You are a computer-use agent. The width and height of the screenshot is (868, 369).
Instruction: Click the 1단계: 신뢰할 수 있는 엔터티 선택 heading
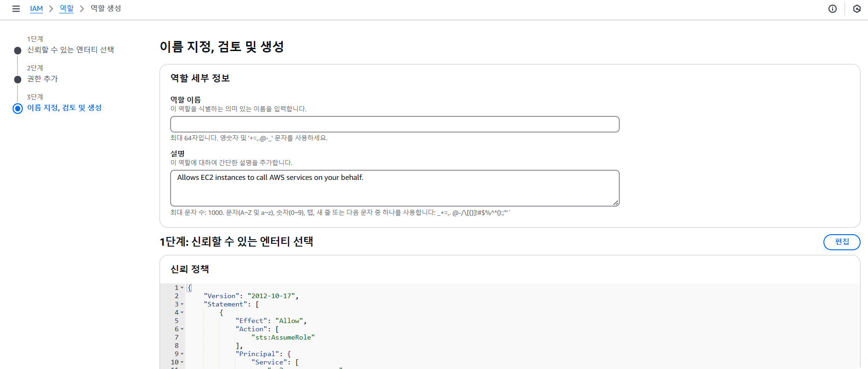click(236, 242)
